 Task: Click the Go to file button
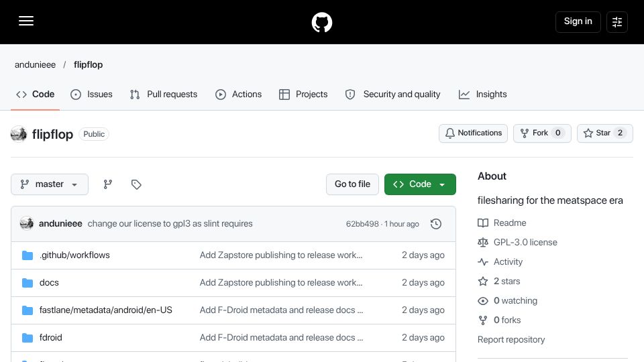tap(352, 184)
